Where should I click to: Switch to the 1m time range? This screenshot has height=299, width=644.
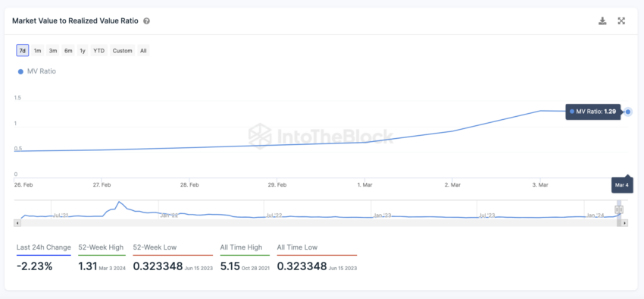[x=37, y=51]
